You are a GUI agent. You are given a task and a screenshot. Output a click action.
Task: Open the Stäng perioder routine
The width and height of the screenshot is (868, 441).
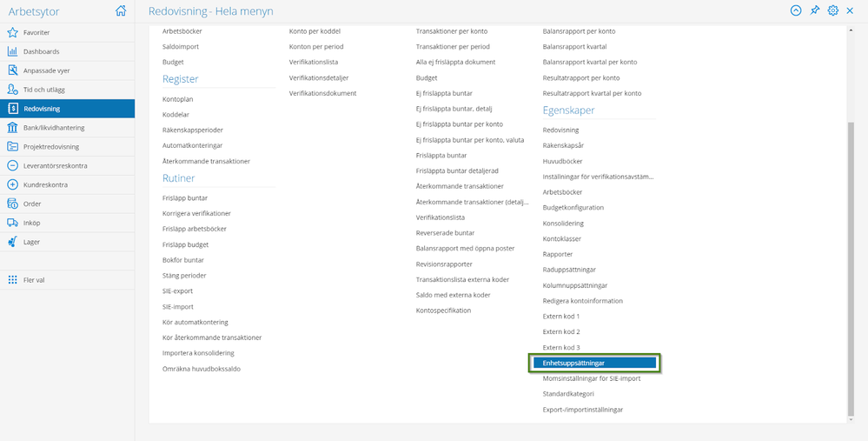pos(184,276)
